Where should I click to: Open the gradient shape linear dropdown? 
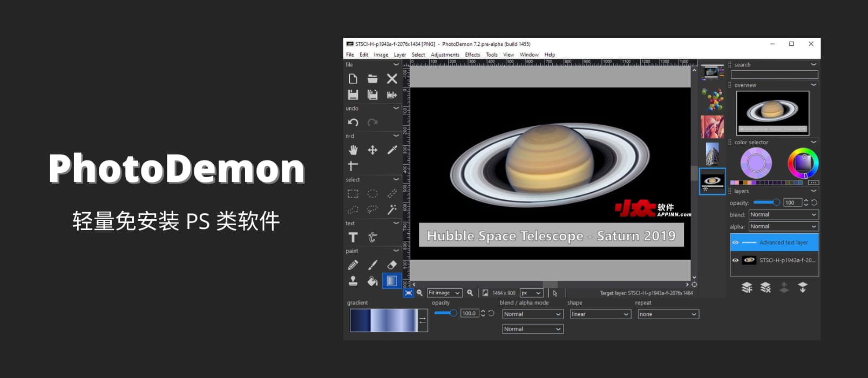(x=600, y=314)
